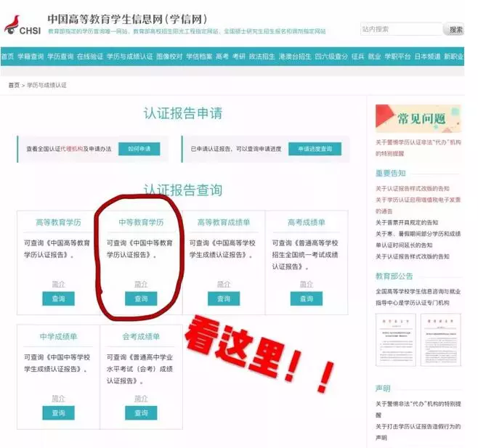The image size is (478, 448).
Task: Focus the 站内搜索 search field
Action: pyautogui.click(x=401, y=29)
